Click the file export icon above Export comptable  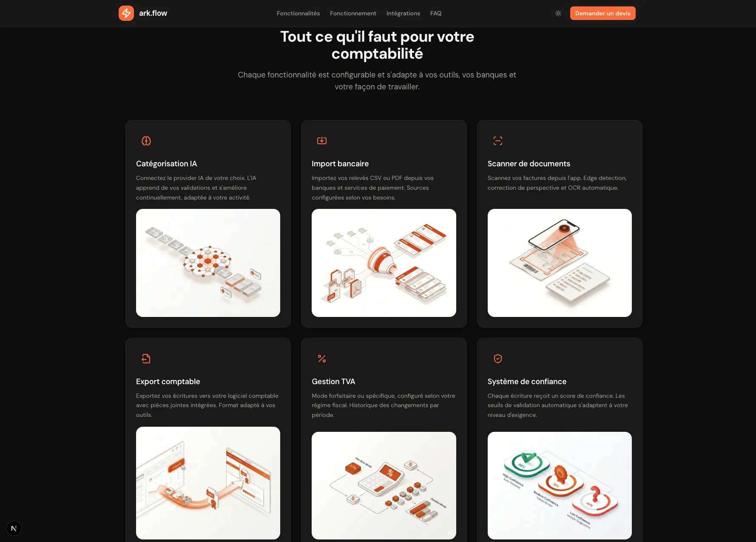146,359
